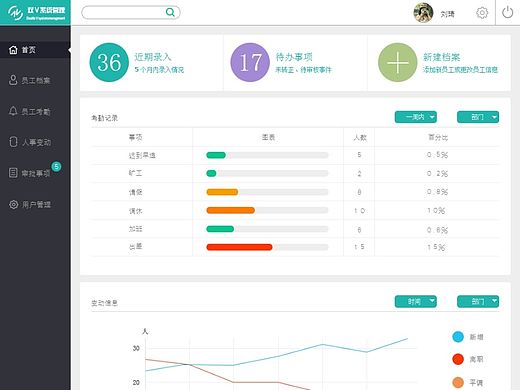Click the orange 平调 legend dot
This screenshot has width=520, height=390.
click(x=458, y=382)
